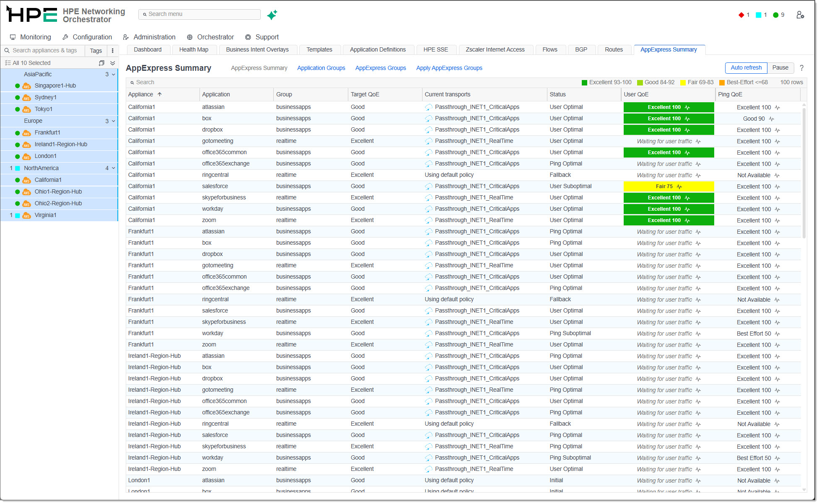This screenshot has height=504, width=819.
Task: Sort by Appliance column arrow
Action: [160, 94]
